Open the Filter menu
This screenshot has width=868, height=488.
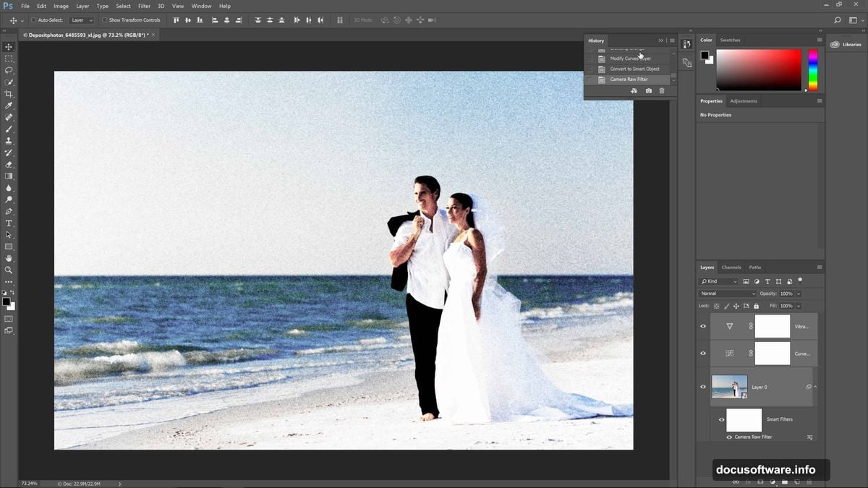pos(144,6)
